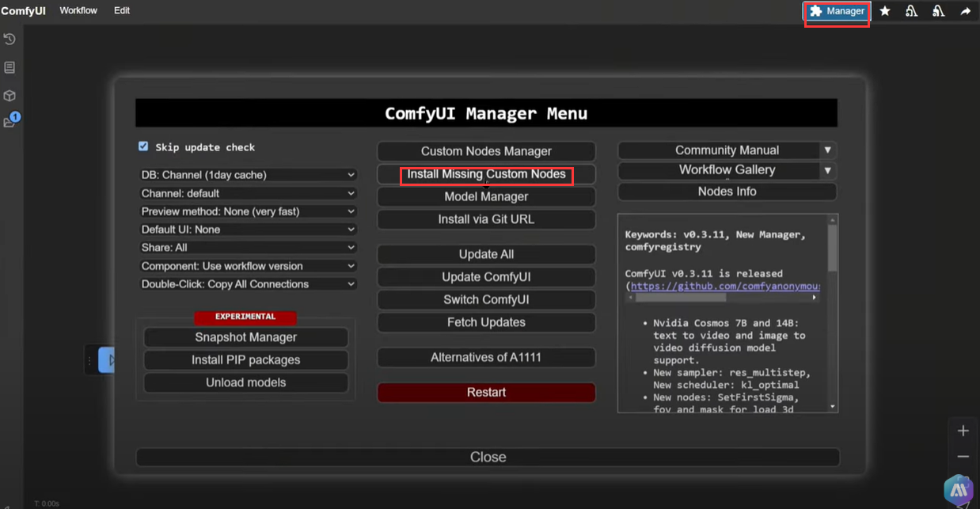Open Alternatives of A1111
The width and height of the screenshot is (980, 509).
[x=486, y=358]
